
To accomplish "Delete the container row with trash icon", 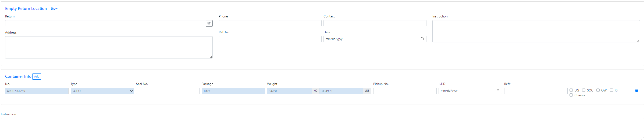I will [x=636, y=90].
